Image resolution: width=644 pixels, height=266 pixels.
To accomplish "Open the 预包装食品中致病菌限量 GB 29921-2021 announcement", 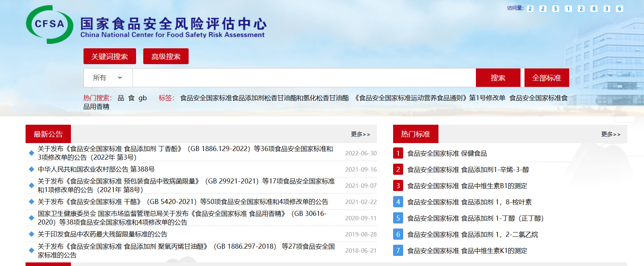I will (186, 186).
